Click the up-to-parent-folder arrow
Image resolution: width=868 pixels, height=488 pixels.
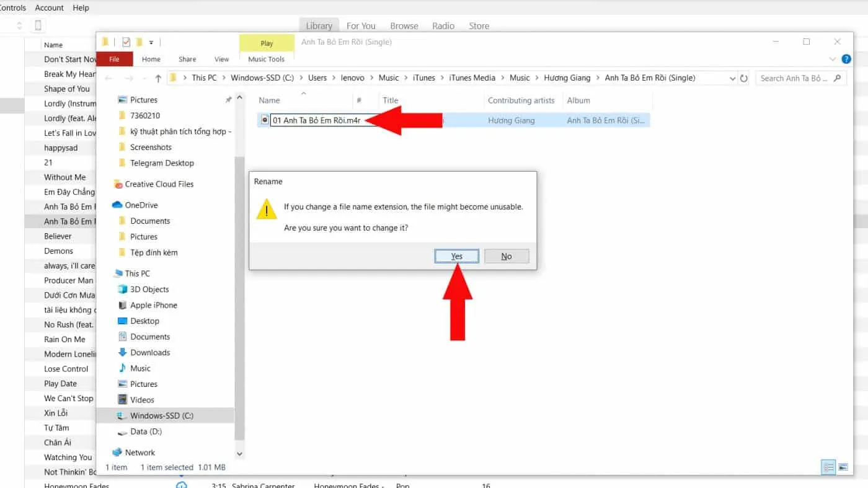(x=158, y=78)
